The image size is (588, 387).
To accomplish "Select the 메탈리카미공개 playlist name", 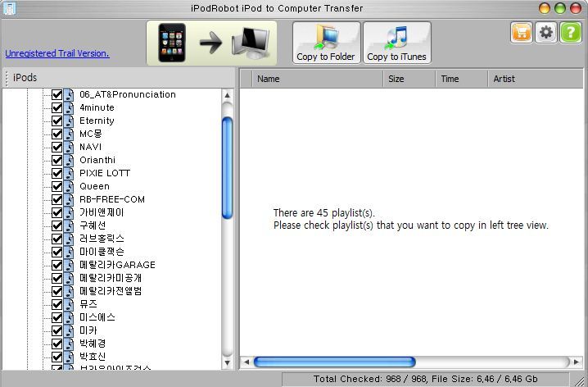I will click(111, 278).
